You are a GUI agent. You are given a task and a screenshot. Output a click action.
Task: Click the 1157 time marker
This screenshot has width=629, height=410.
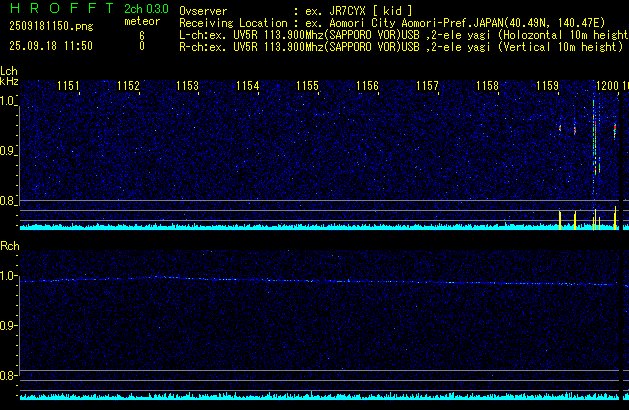click(x=427, y=86)
